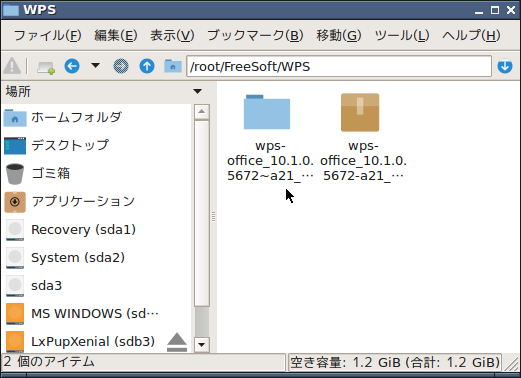Image resolution: width=521 pixels, height=378 pixels.
Task: Click the window resize grip corner
Action: click(512, 364)
